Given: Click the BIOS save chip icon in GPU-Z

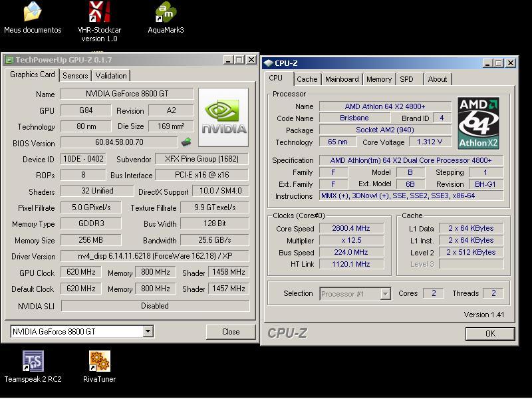Looking at the screenshot, I should (186, 142).
